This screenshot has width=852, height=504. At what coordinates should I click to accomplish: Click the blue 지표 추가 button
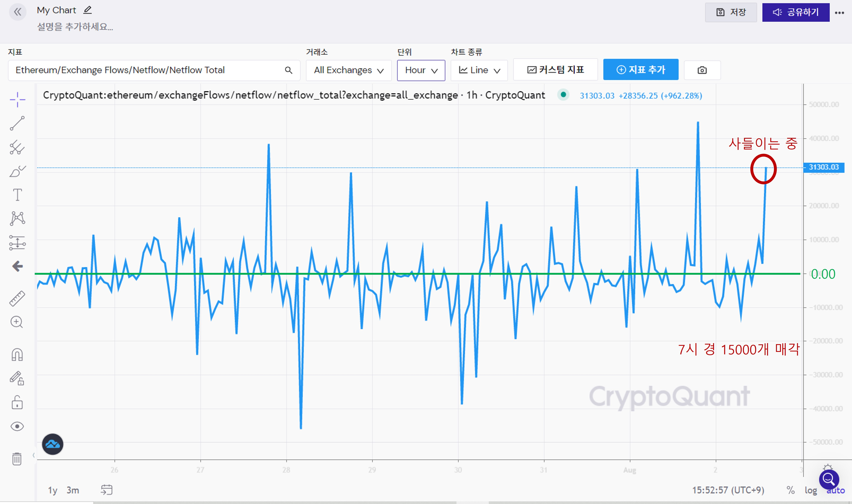pos(641,70)
